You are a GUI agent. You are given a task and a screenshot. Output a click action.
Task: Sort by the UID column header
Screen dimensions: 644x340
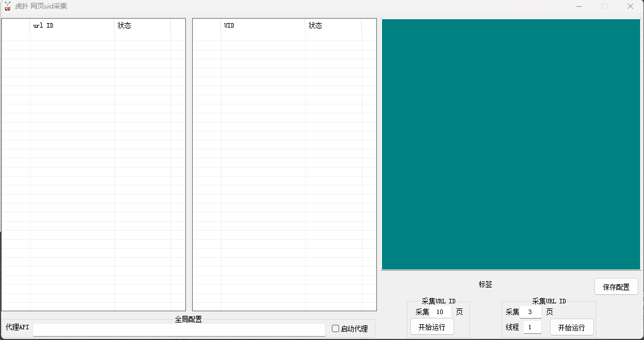click(x=263, y=26)
